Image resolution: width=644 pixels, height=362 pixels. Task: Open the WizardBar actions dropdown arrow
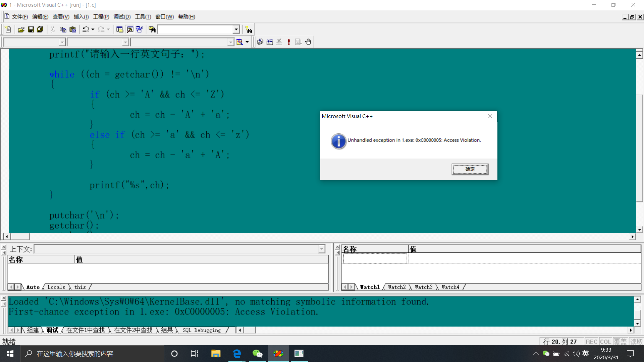click(x=247, y=42)
